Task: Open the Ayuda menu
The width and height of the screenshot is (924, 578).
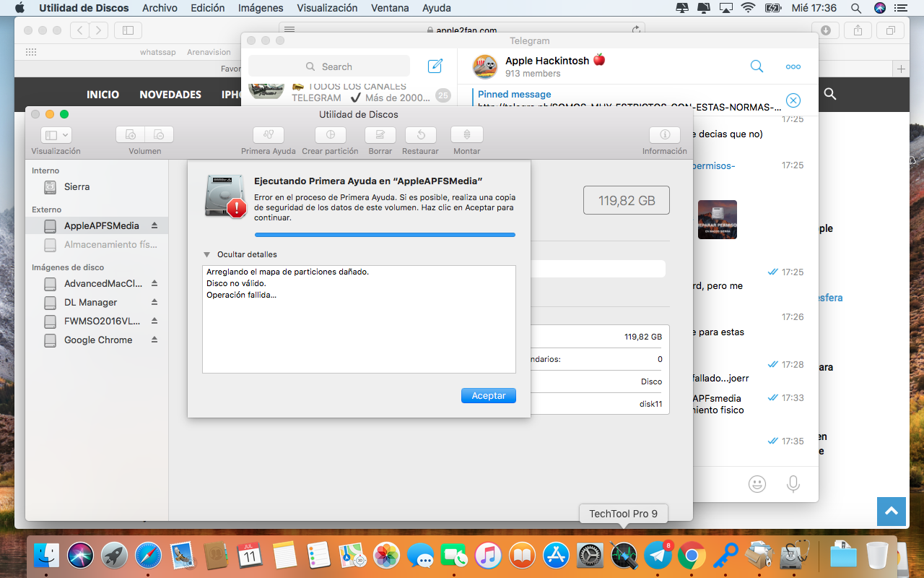Action: tap(436, 8)
